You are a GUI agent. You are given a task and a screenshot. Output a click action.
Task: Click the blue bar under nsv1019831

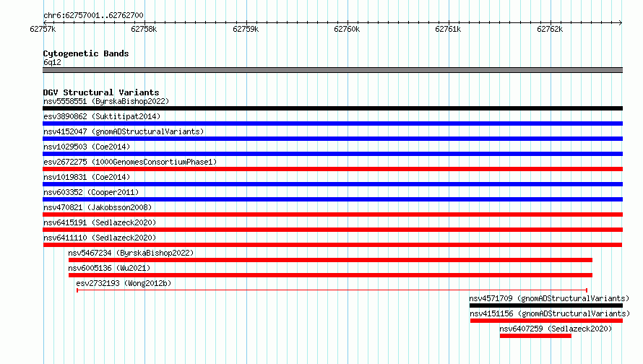pos(332,184)
